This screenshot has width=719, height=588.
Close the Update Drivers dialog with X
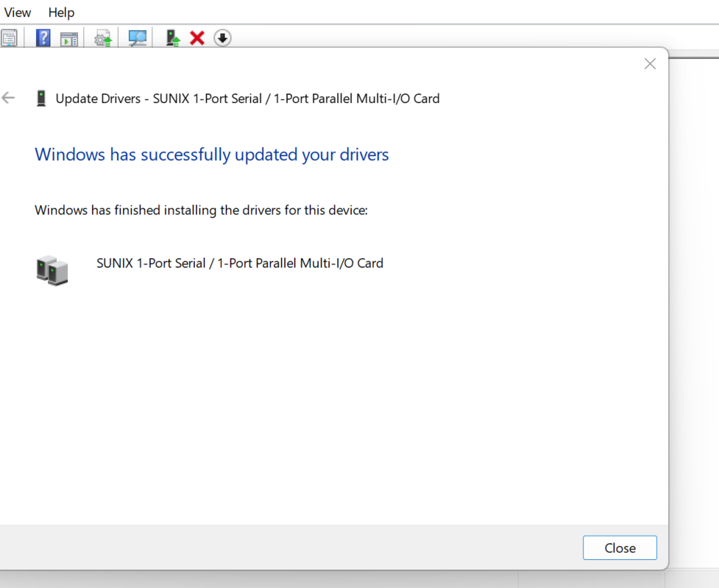650,64
